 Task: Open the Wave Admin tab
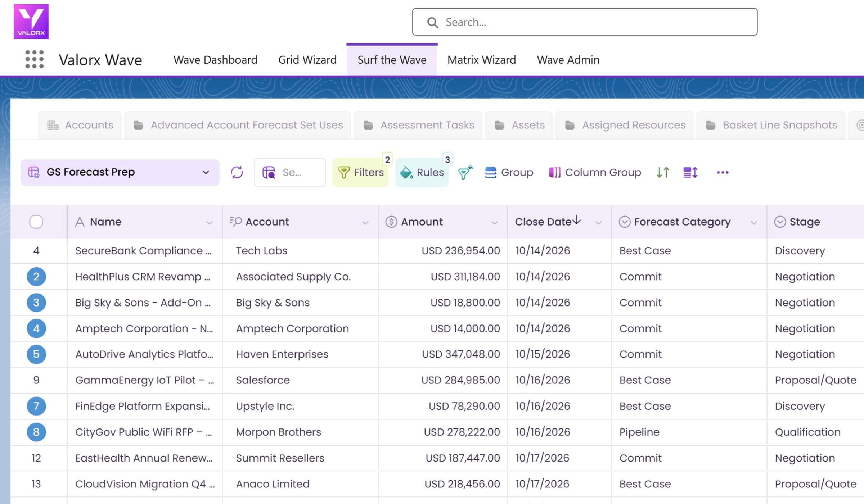click(568, 60)
